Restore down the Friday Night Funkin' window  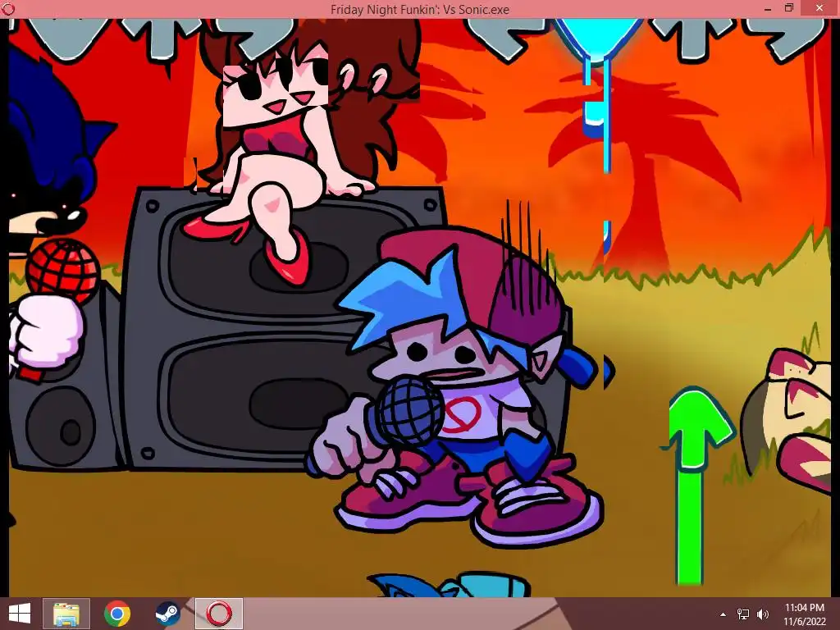point(789,8)
